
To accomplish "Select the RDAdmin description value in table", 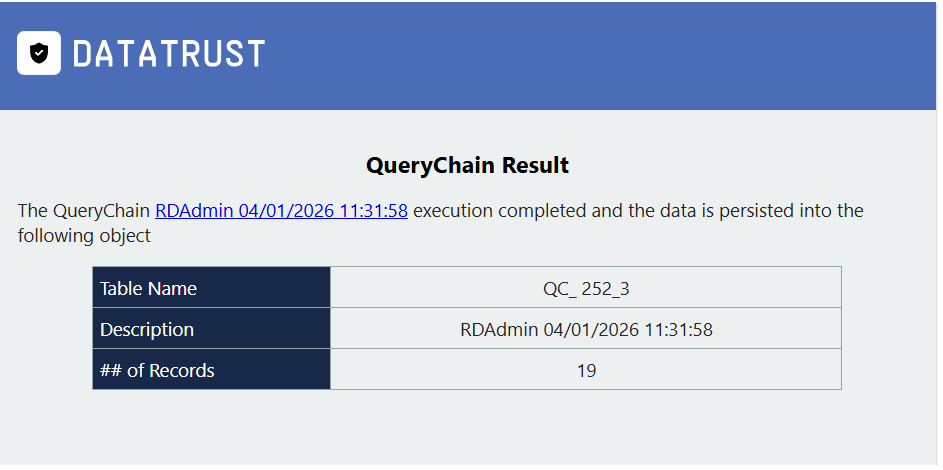I will 586,329.
